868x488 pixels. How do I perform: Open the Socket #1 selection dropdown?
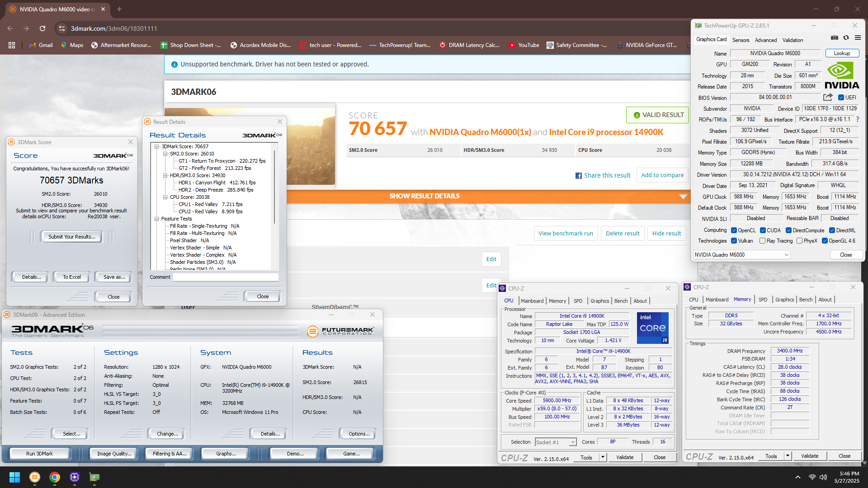coord(556,442)
